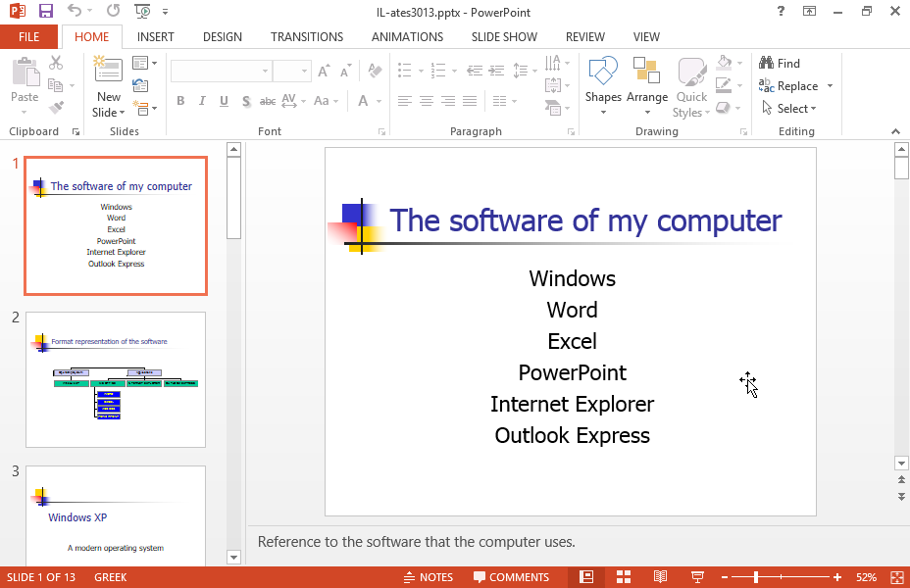Undo the last action
This screenshot has height=588, width=910.
[x=75, y=11]
